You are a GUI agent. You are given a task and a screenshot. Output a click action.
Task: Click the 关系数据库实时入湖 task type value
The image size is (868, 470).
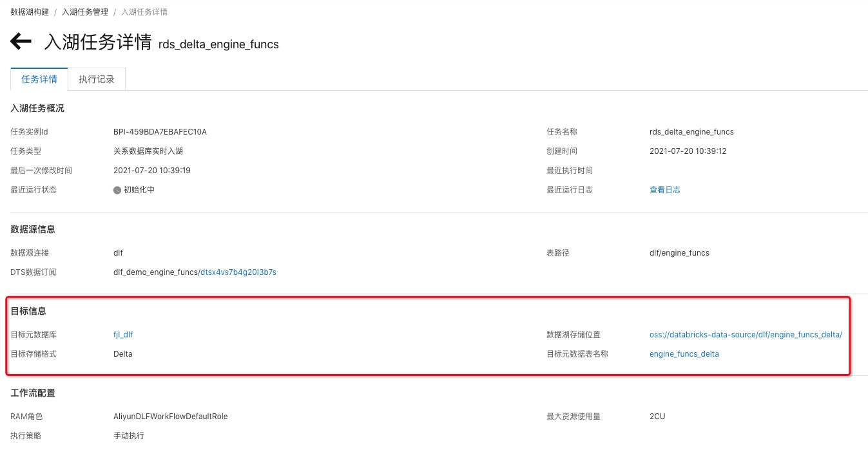click(148, 151)
